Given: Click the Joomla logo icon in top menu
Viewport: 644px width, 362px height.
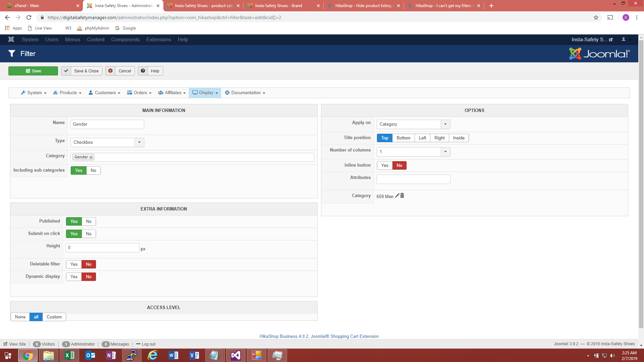Looking at the screenshot, I should tap(11, 40).
